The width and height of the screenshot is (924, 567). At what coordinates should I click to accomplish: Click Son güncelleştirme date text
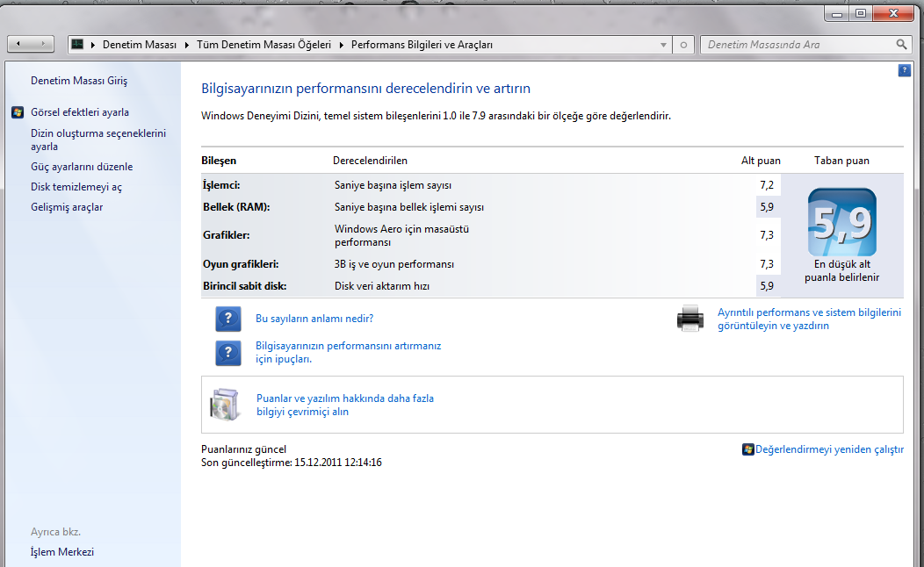[291, 463]
